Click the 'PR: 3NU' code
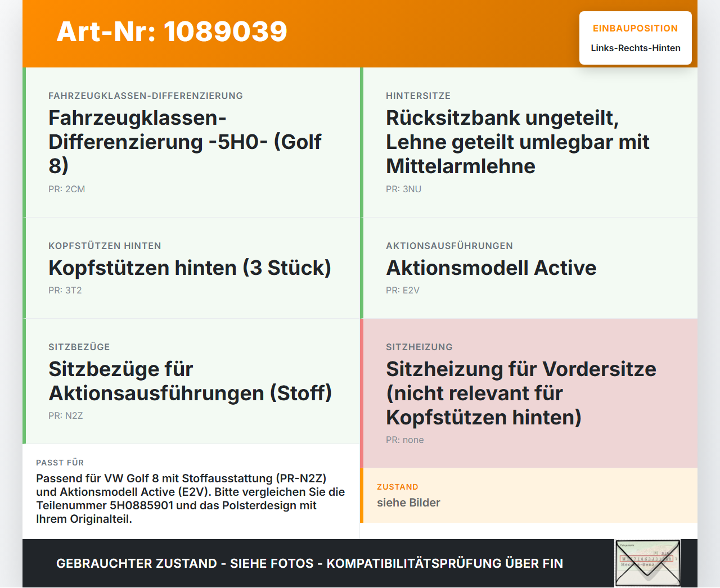Image resolution: width=720 pixels, height=588 pixels. (x=403, y=189)
